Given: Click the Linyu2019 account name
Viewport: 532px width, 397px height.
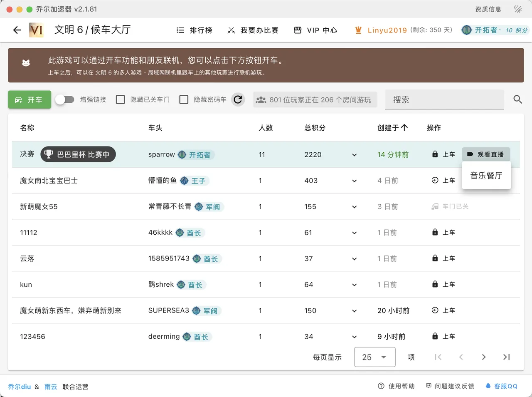Looking at the screenshot, I should (387, 30).
